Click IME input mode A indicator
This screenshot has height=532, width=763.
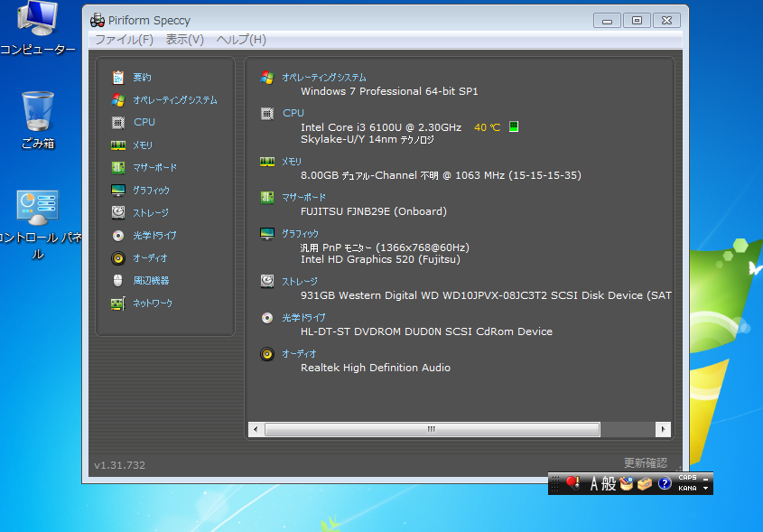pos(593,484)
